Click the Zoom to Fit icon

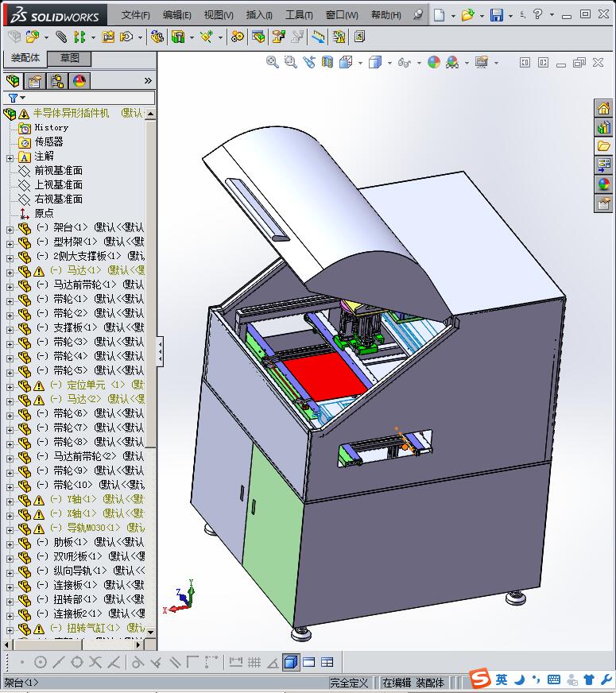tap(272, 62)
